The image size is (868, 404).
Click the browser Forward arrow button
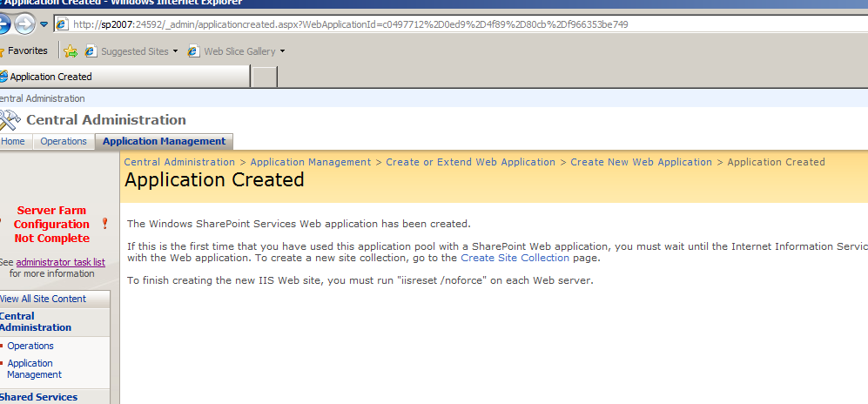[25, 24]
